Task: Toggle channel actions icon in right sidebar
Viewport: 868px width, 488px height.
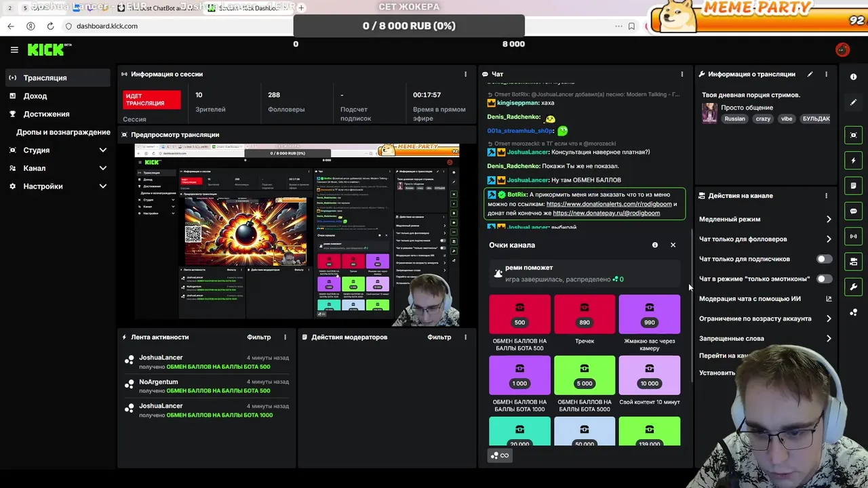Action: tap(854, 262)
